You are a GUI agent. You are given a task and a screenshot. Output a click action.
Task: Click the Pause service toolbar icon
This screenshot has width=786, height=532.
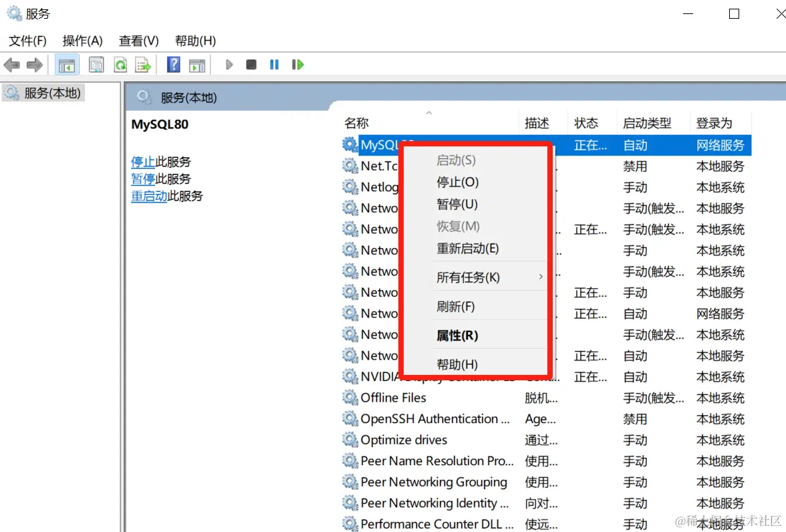click(x=274, y=65)
